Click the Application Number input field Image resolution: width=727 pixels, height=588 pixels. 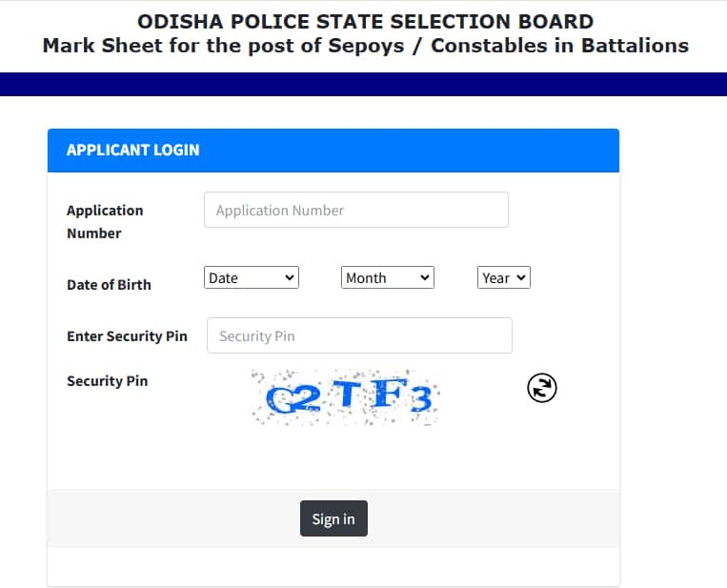click(x=355, y=211)
